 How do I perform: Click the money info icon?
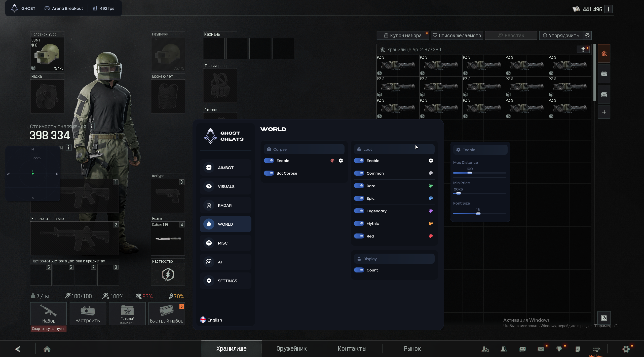coord(609,9)
